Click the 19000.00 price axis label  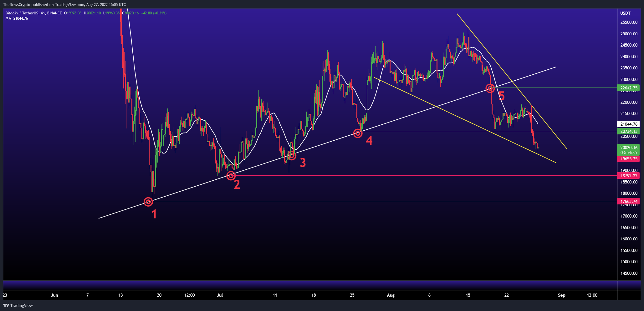coord(629,170)
